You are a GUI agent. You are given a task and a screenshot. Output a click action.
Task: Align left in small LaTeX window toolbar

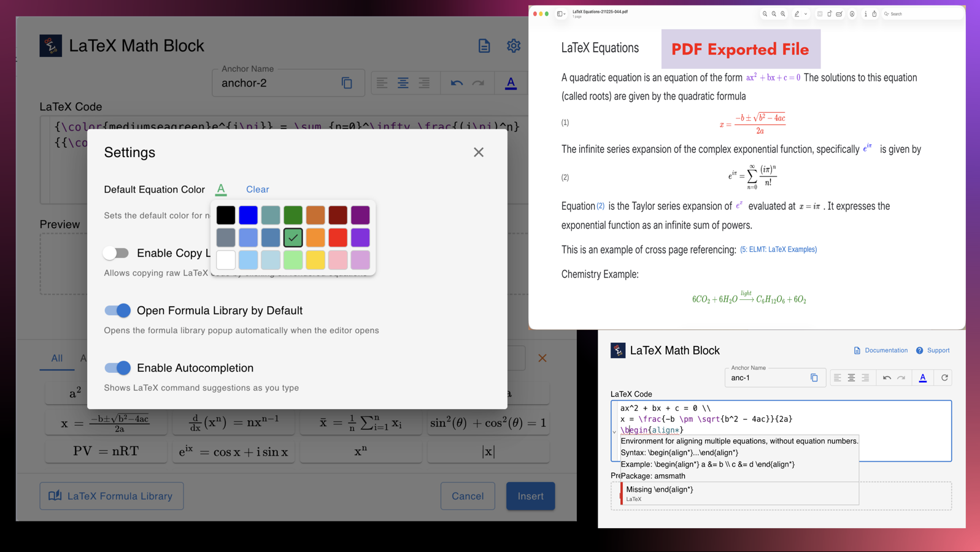coord(838,378)
